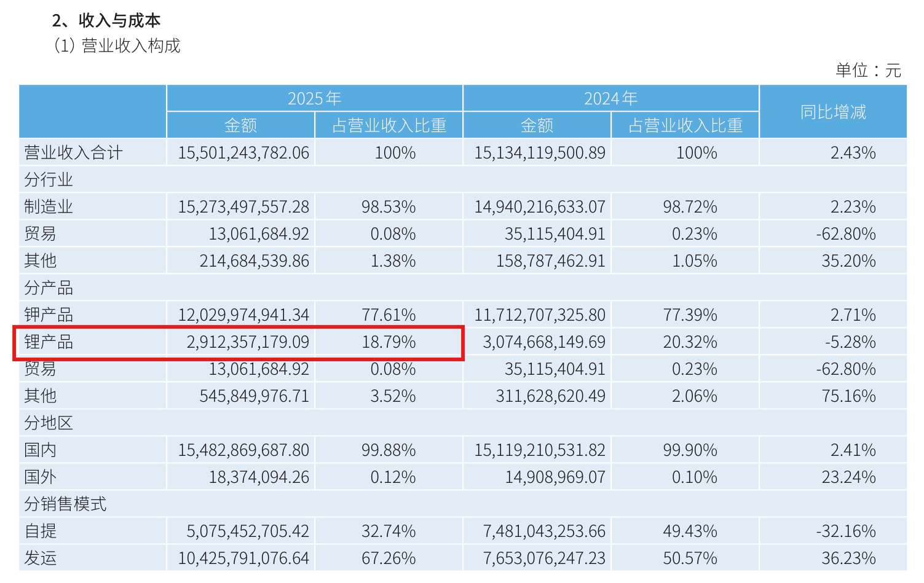Click the 收入与成本 section title
The height and width of the screenshot is (583, 924).
coord(119,20)
